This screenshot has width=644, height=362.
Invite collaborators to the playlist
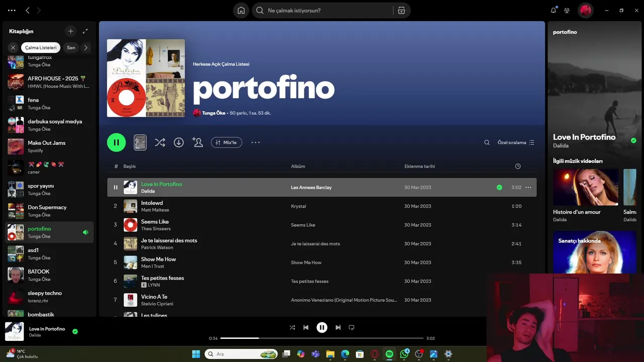[198, 142]
